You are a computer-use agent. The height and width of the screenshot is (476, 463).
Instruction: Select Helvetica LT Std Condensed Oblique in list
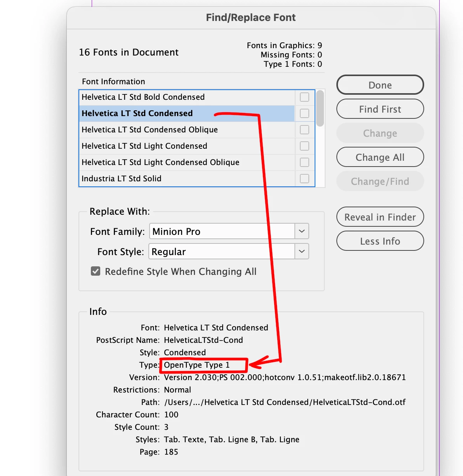(x=186, y=130)
